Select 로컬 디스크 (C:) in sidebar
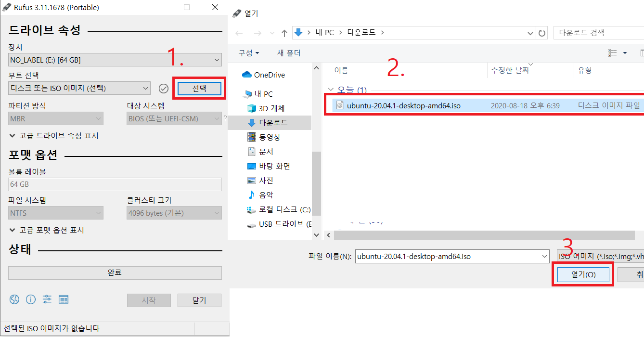 [279, 210]
